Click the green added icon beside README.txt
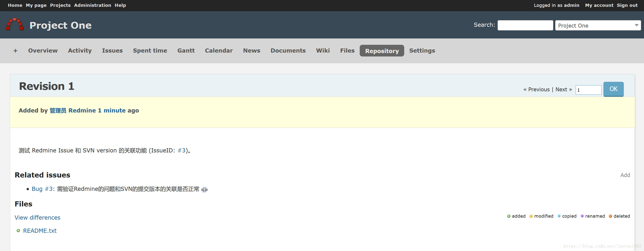Viewport: 644px width, 251px height. 18,231
